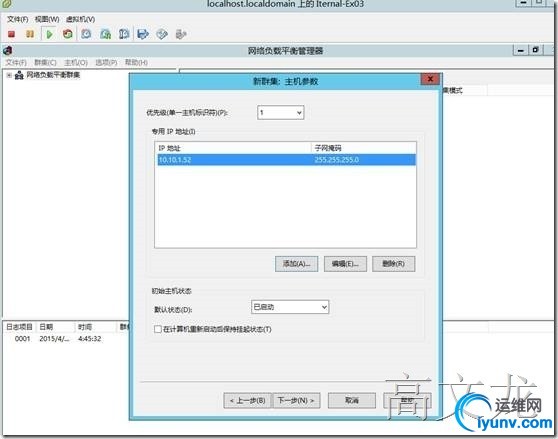558x439 pixels.
Task: Select the 10.10.1.52 IP address row
Action: pos(286,160)
